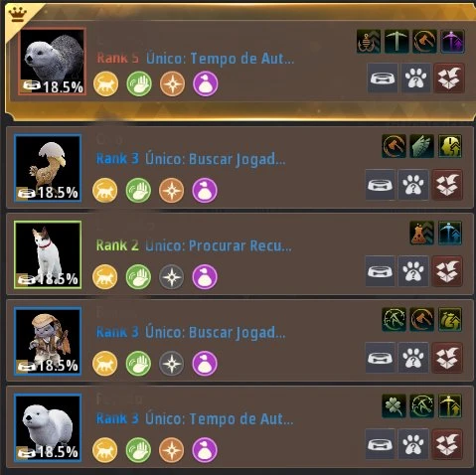This screenshot has width=476, height=475.
Task: Click the feed bowl button on the Rank 5 pet
Action: [383, 79]
